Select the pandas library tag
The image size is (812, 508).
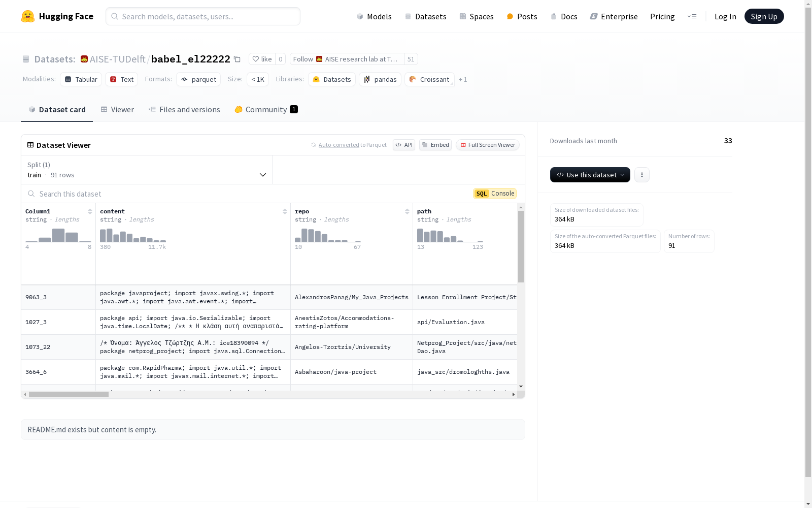tap(380, 79)
